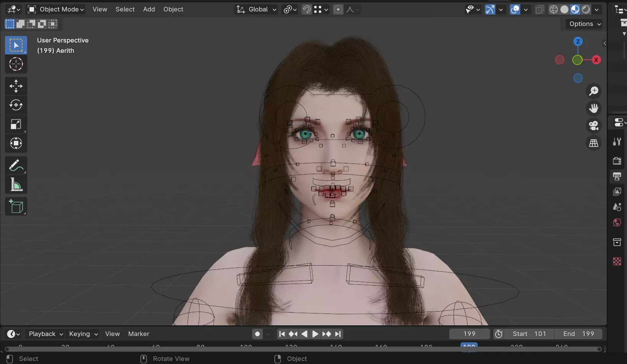Toggle proportional editing

click(x=338, y=10)
